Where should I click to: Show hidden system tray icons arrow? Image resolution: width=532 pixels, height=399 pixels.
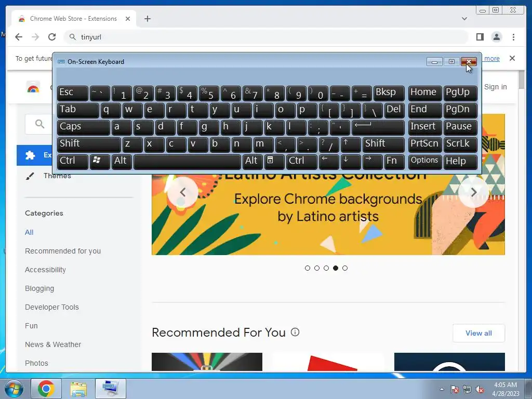tap(442, 389)
